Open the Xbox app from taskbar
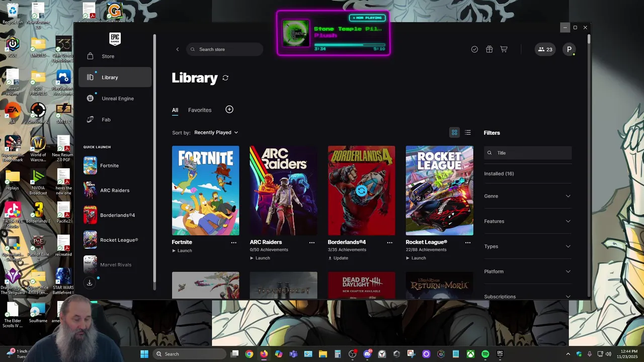The image size is (644, 362). pyautogui.click(x=470, y=354)
